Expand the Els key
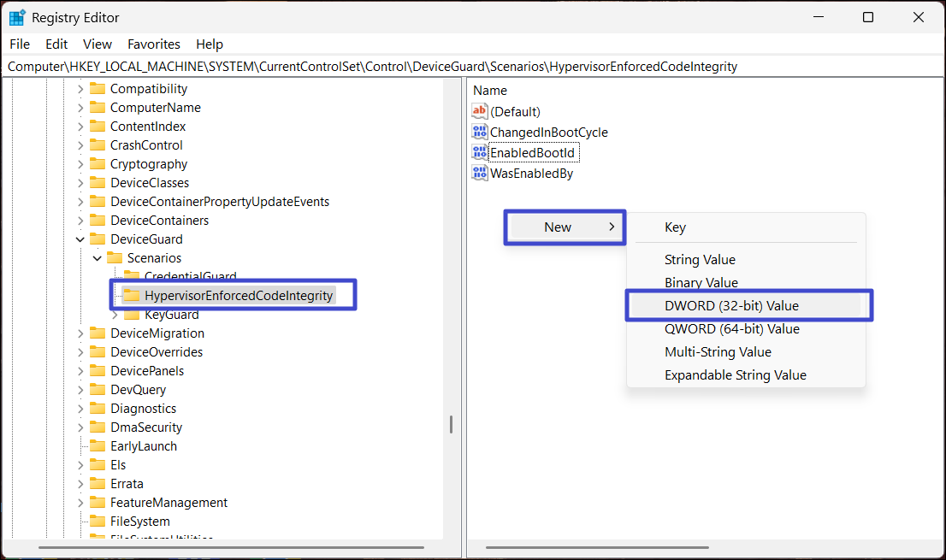This screenshot has width=946, height=560. 80,465
